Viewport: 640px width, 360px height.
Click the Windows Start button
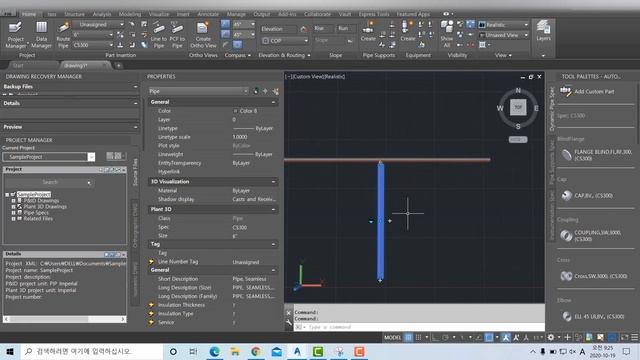click(10, 351)
